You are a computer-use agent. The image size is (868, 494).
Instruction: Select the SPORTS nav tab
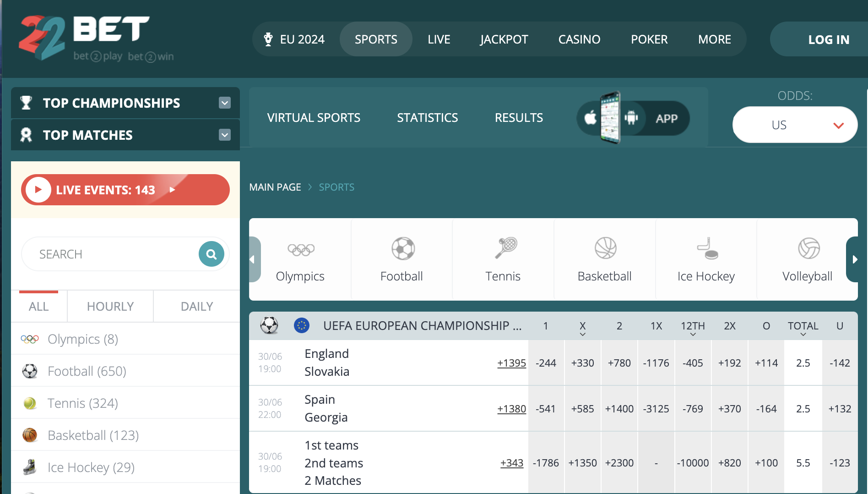376,39
